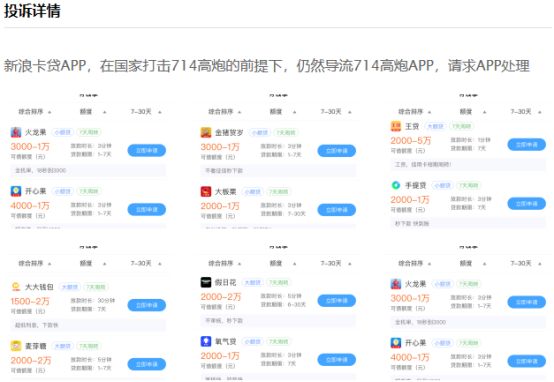Screen dimensions: 554x382
Task: Click the 手提贷 green app icon
Action: click(x=396, y=185)
